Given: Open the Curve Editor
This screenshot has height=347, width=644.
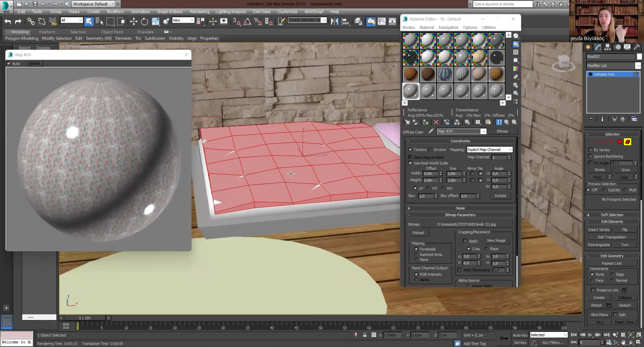Looking at the screenshot, I should [x=382, y=22].
